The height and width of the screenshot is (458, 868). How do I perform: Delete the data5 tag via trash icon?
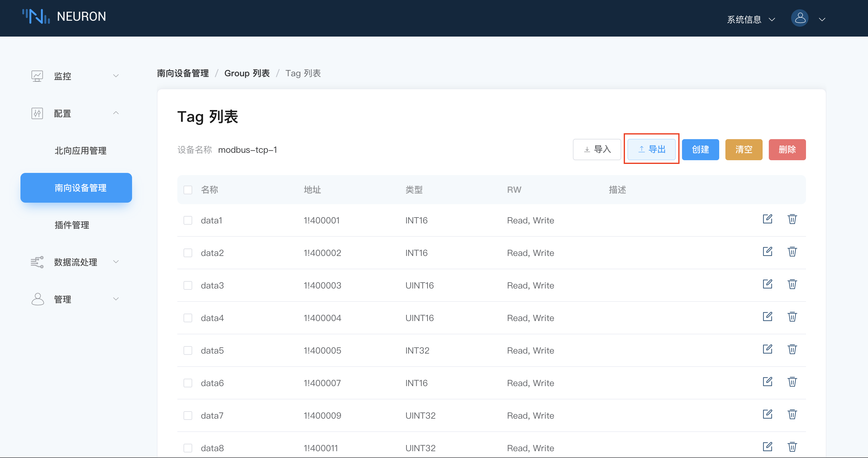[792, 349]
